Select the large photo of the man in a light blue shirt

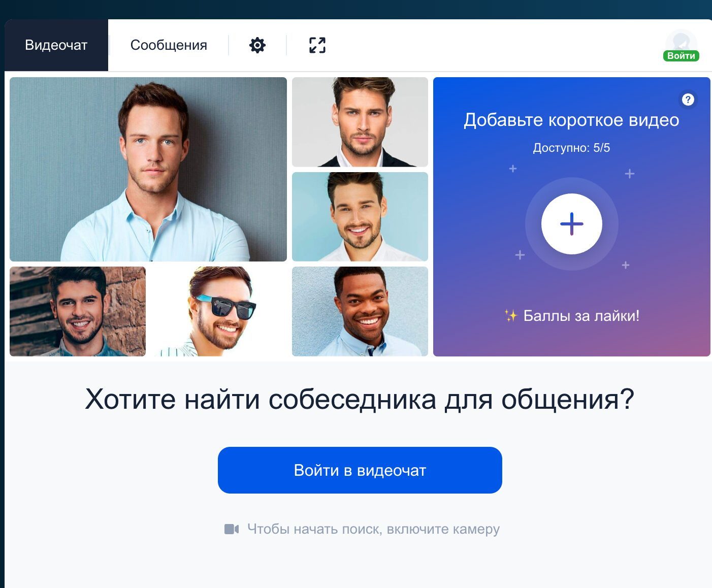pos(148,169)
